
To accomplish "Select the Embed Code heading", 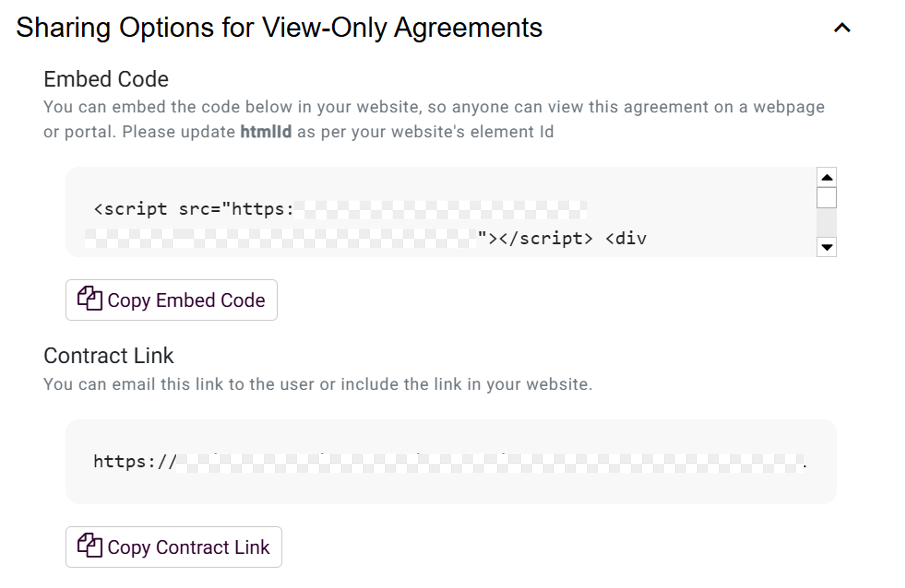I will 106,79.
